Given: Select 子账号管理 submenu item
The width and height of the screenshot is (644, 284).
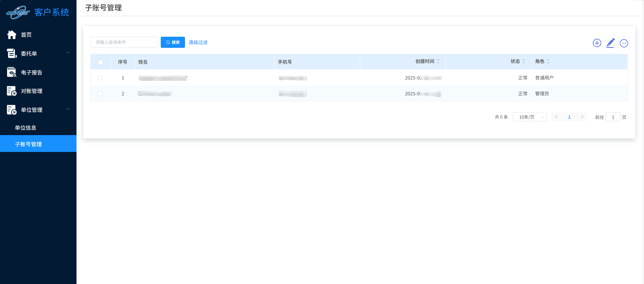Looking at the screenshot, I should point(38,144).
